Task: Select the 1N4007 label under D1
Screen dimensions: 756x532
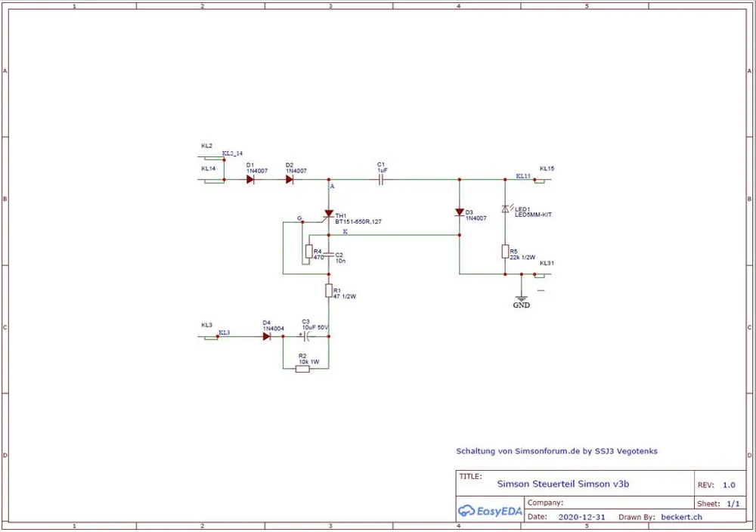Action: (257, 171)
